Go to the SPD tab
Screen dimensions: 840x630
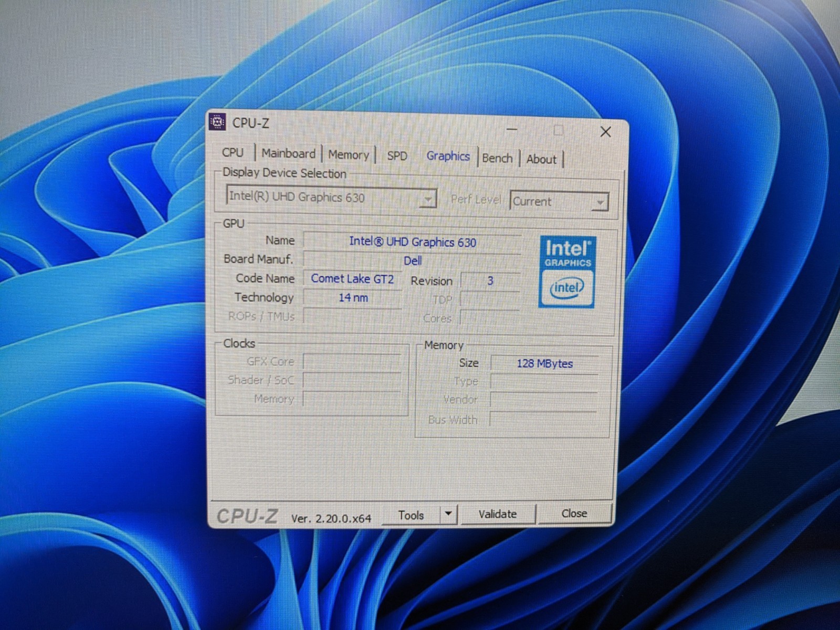(397, 156)
